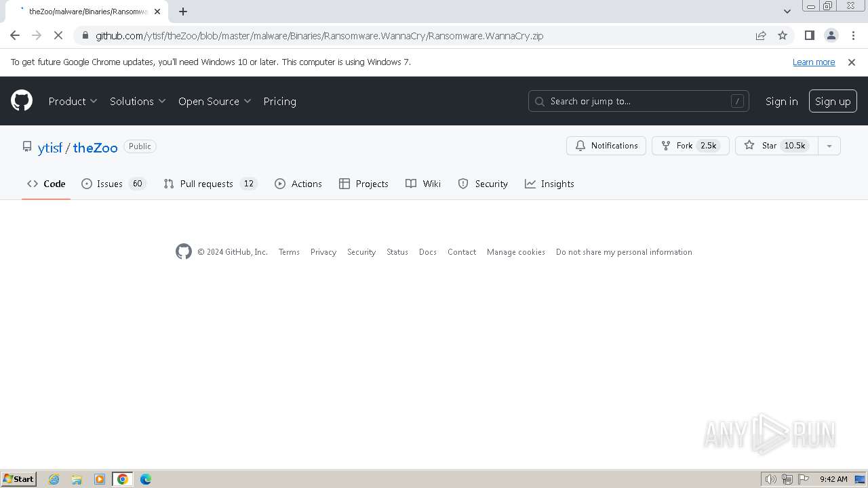The width and height of the screenshot is (868, 488).
Task: Open the Wiki tab
Action: click(423, 184)
